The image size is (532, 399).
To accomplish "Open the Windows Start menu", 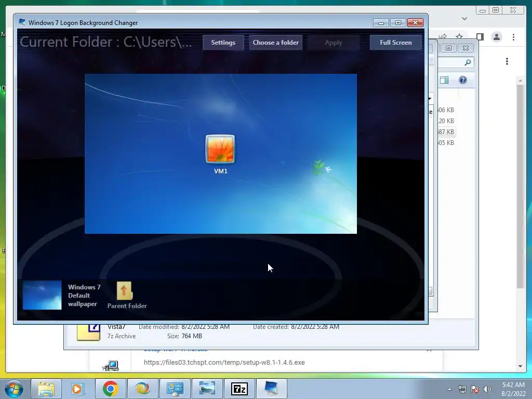I will coord(14,389).
